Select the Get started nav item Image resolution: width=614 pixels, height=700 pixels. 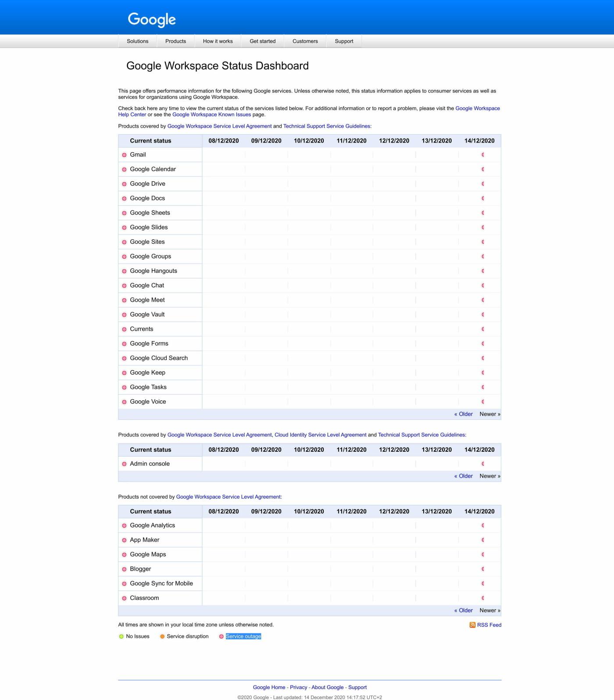tap(263, 41)
